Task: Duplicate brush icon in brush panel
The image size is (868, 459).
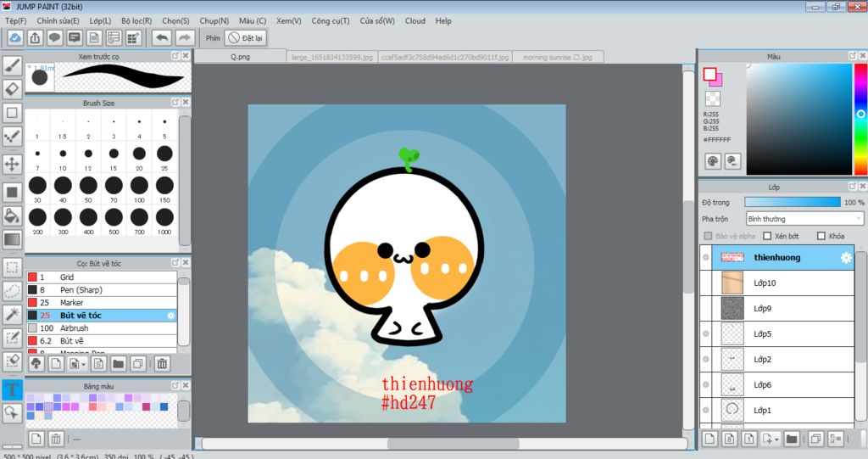Action: [138, 364]
